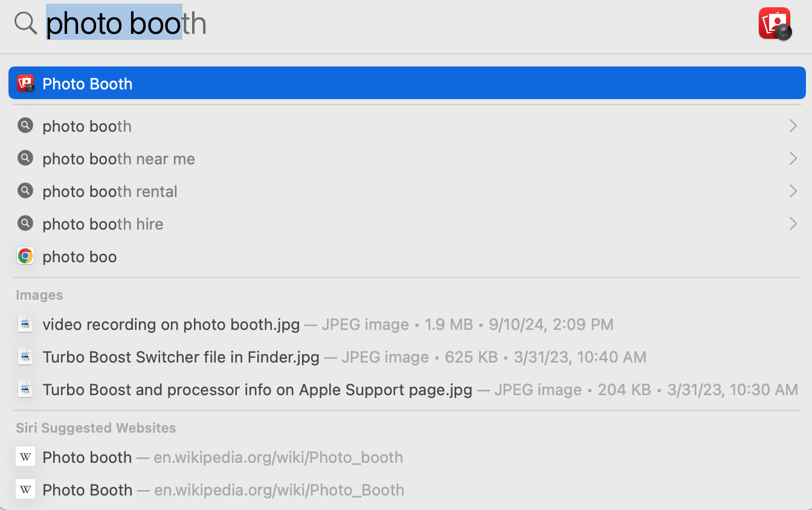The image size is (812, 510).
Task: Select the 'photo booth near me' suggestion
Action: coord(118,158)
